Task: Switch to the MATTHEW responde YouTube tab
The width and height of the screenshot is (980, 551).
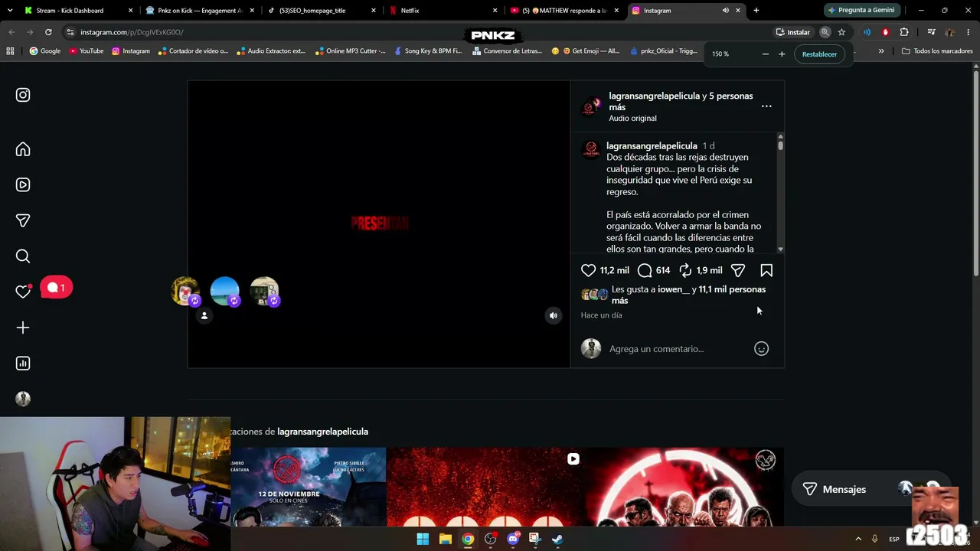Action: (563, 11)
